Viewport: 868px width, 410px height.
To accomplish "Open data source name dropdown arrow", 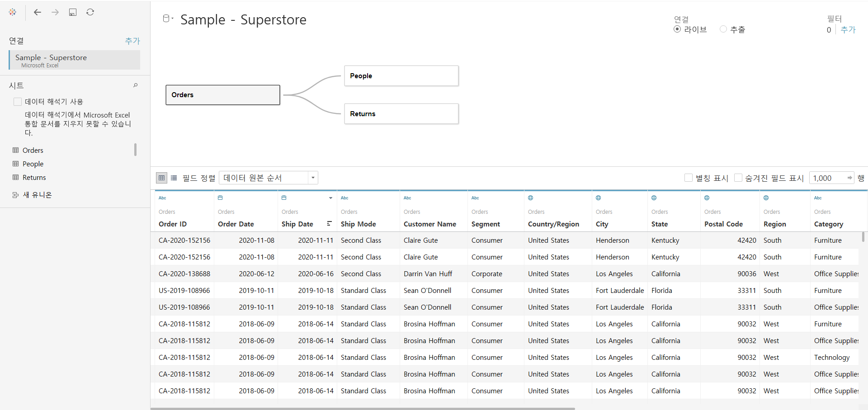I will [173, 19].
